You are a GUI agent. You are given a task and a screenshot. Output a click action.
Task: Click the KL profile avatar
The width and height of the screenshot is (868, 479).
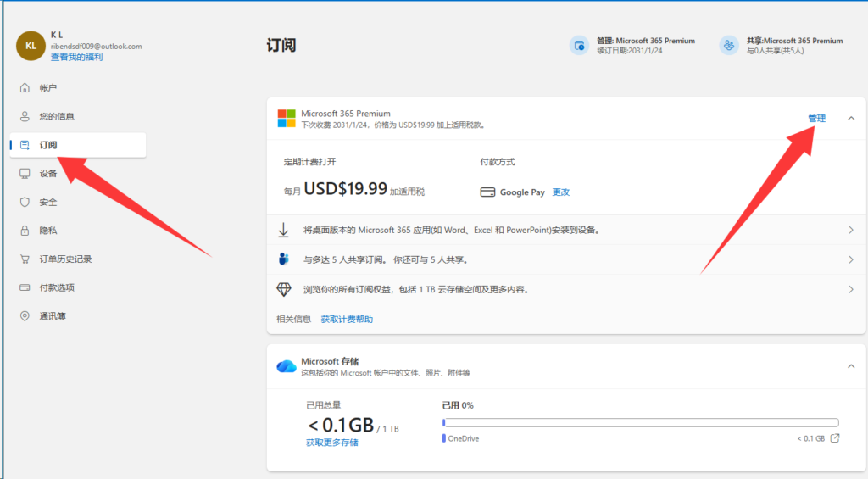pyautogui.click(x=31, y=46)
